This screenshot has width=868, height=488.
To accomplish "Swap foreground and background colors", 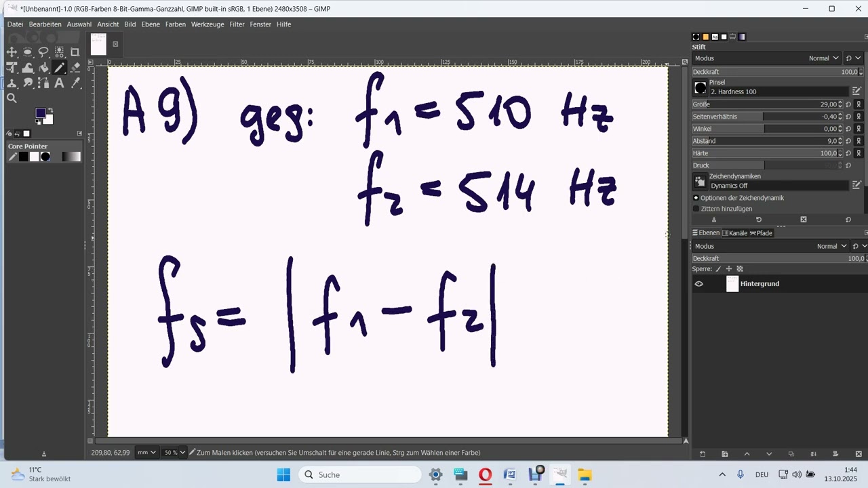I will 50,110.
